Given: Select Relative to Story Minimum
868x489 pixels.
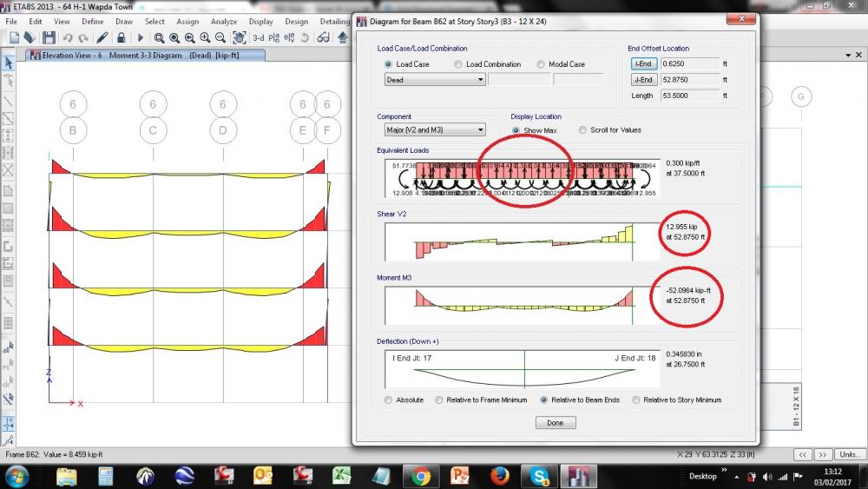Looking at the screenshot, I should coord(636,400).
